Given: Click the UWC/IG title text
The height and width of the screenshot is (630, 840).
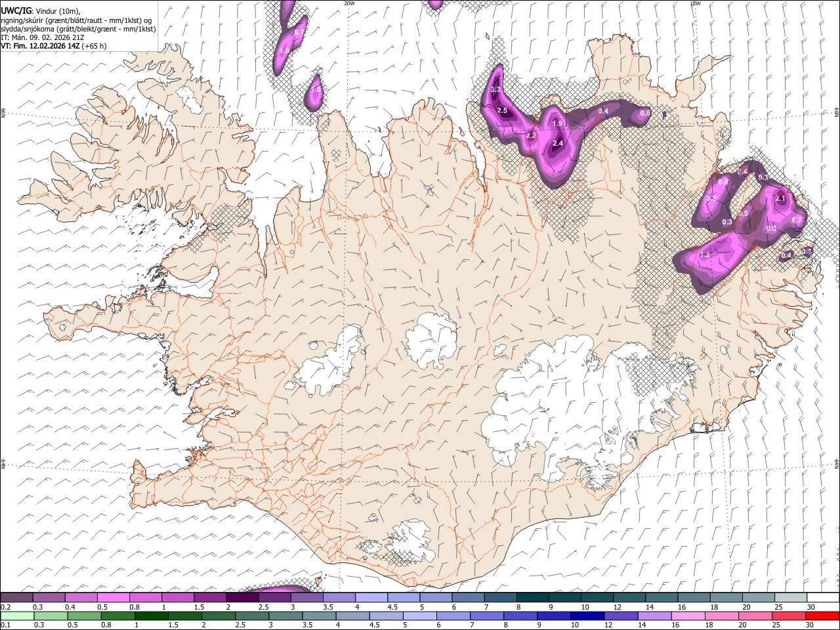Looking at the screenshot, I should coord(16,10).
